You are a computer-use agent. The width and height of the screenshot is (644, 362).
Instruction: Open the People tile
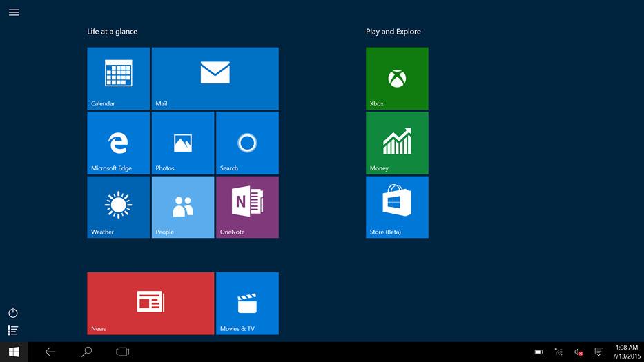(x=183, y=208)
